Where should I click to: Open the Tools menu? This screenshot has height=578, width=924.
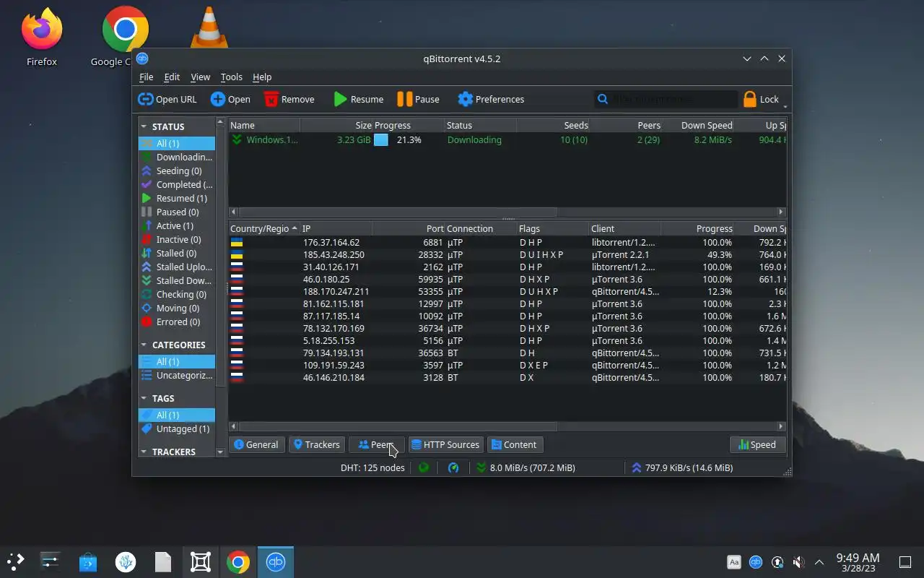pos(231,77)
